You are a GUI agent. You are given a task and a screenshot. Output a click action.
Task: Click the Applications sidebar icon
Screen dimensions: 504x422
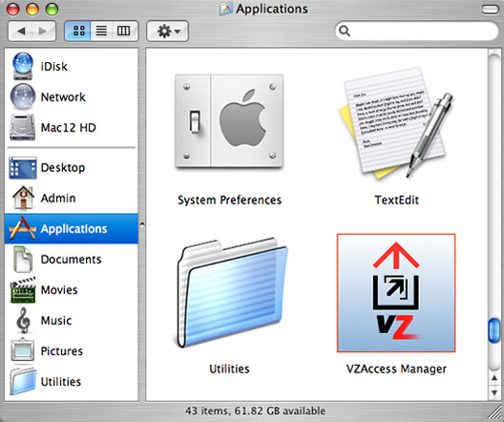(x=23, y=228)
